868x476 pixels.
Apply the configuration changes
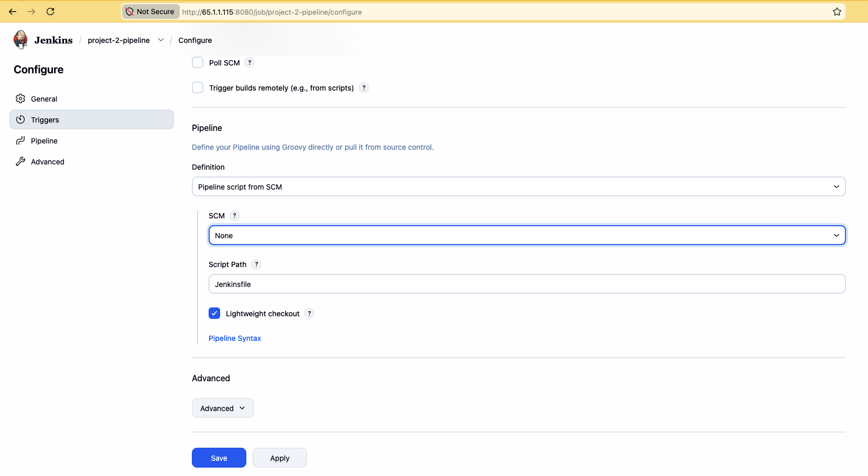[280, 458]
